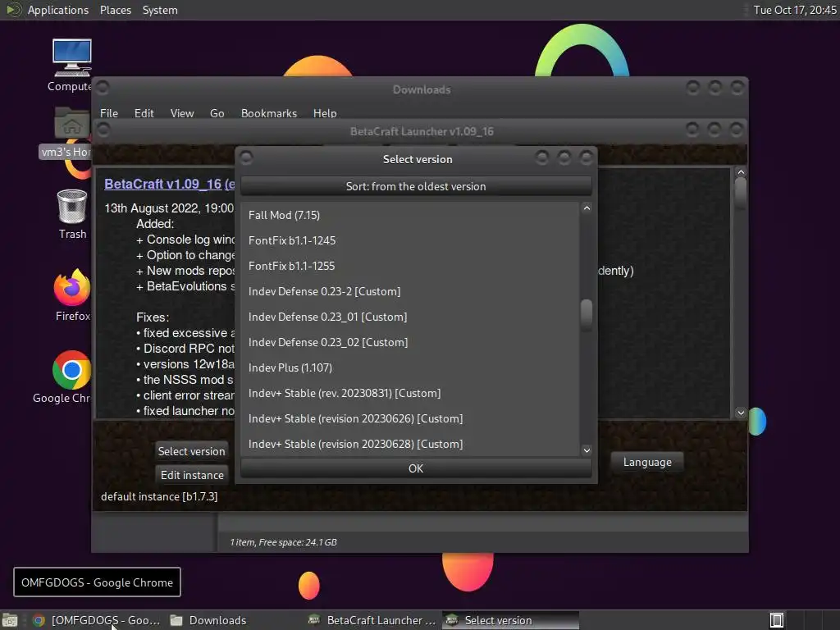
Task: Switch to BetaCraft Launcher taskbar entry
Action: (x=372, y=620)
